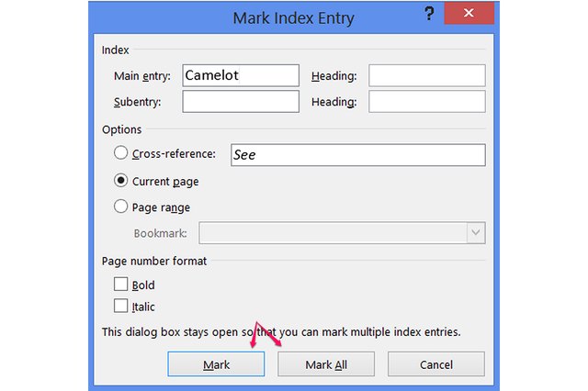Open the Bookmark dropdown arrow
588x391 pixels.
476,232
